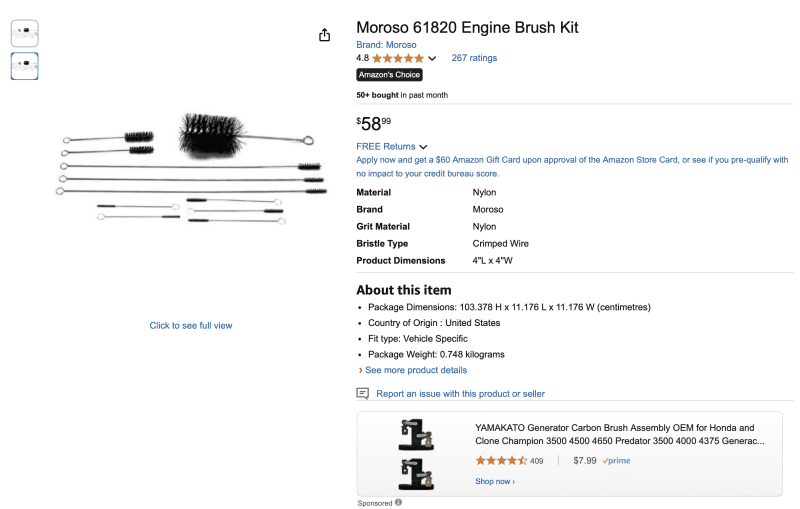Screen dimensions: 800x509
Task: Open the Brand: Moroso link
Action: pyautogui.click(x=386, y=45)
